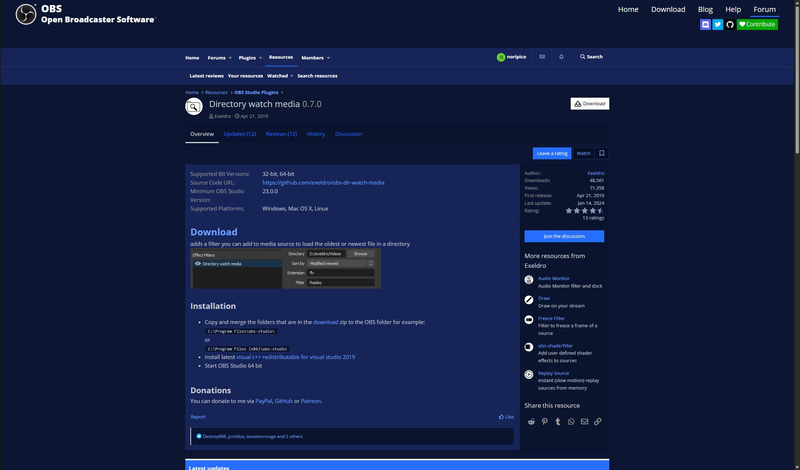The height and width of the screenshot is (470, 800).
Task: Switch to the Updates (12) tab
Action: (240, 134)
